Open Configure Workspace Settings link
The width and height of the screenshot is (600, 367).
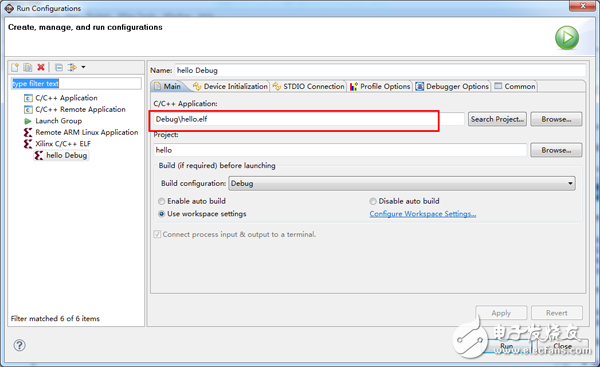pos(423,214)
